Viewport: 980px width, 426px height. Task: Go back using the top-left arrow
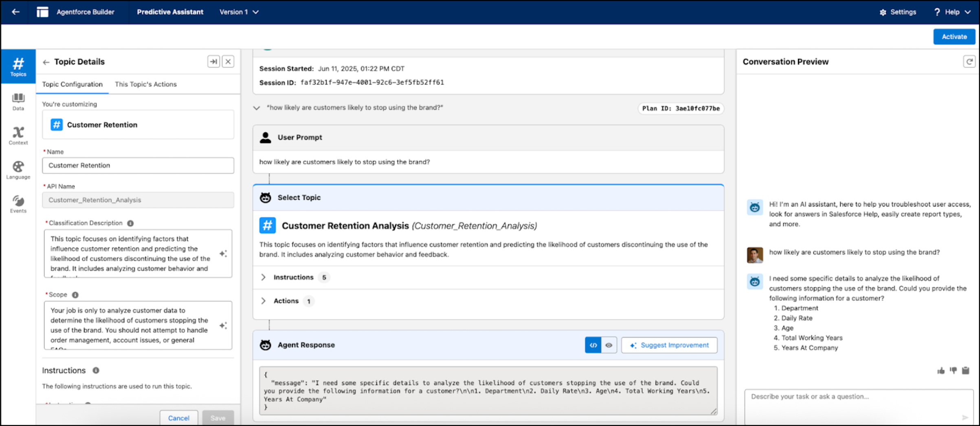15,12
